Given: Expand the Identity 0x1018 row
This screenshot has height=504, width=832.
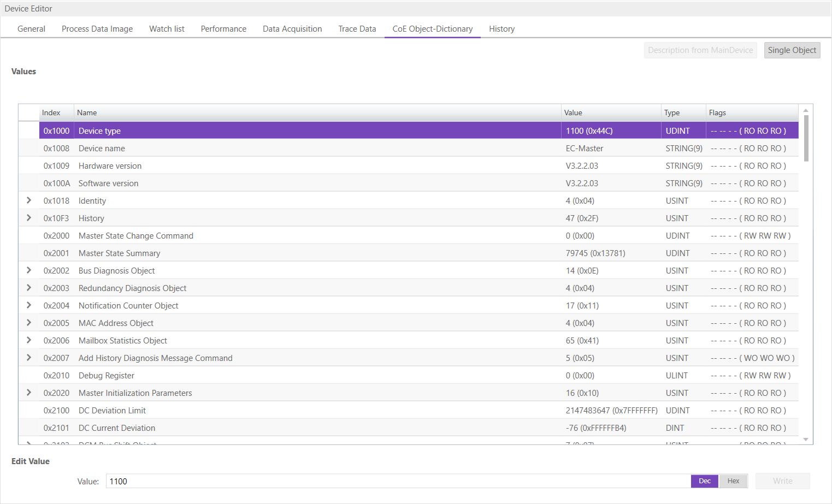Looking at the screenshot, I should point(29,200).
